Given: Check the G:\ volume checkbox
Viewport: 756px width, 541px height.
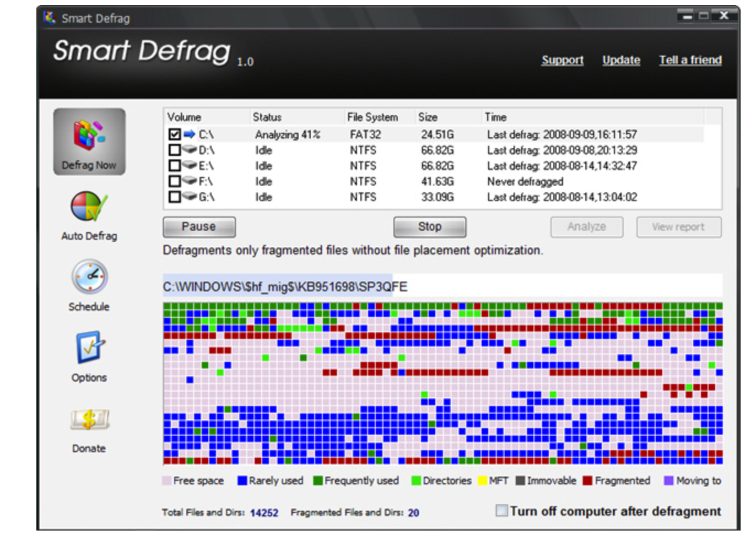Looking at the screenshot, I should 175,197.
